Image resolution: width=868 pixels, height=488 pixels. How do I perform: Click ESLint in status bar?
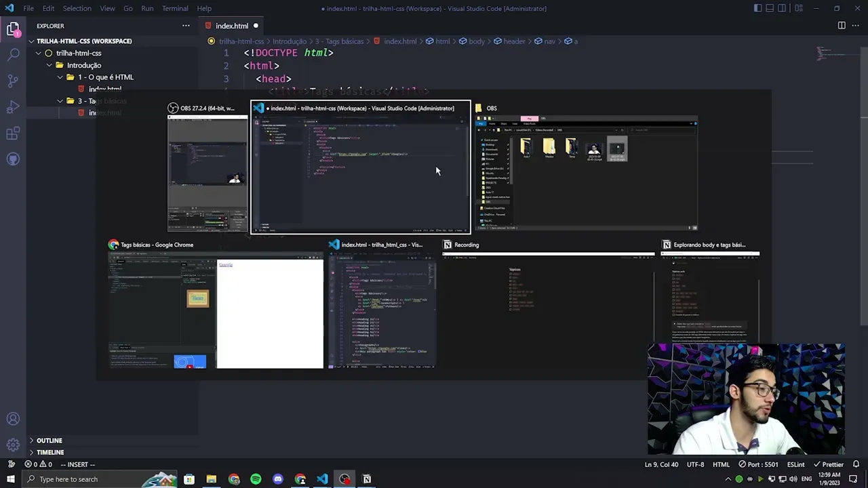pyautogui.click(x=795, y=464)
